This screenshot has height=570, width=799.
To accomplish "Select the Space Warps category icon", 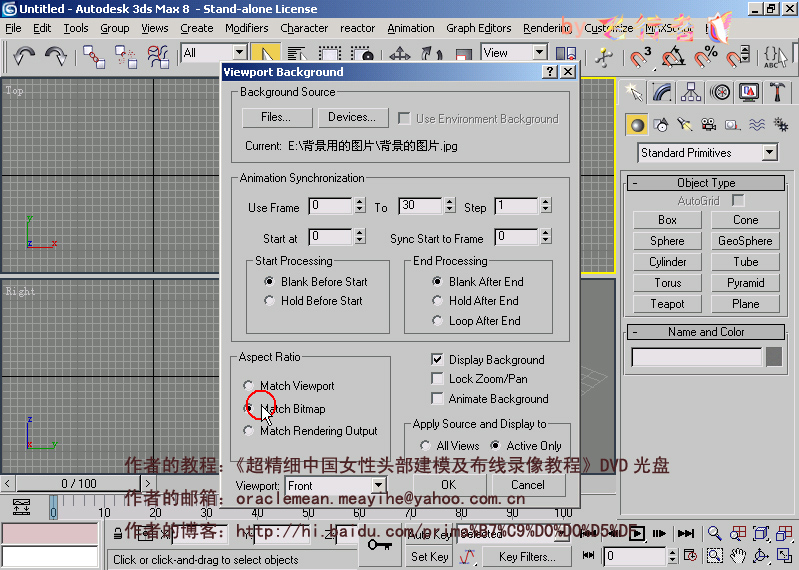I will [757, 125].
